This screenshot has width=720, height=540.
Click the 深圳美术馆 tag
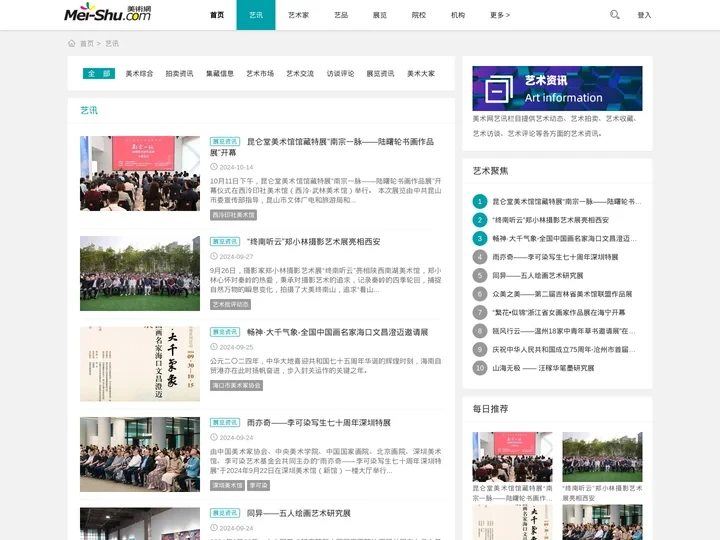tap(227, 485)
